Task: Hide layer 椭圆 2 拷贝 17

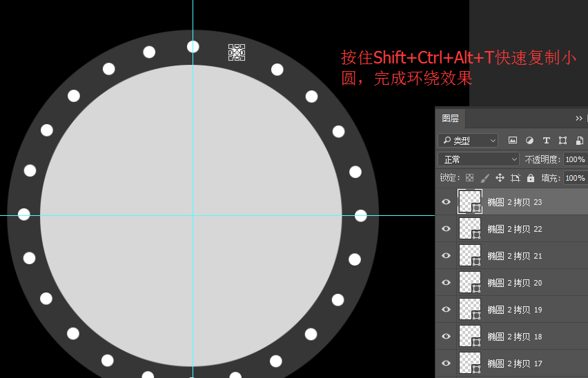Action: 446,363
